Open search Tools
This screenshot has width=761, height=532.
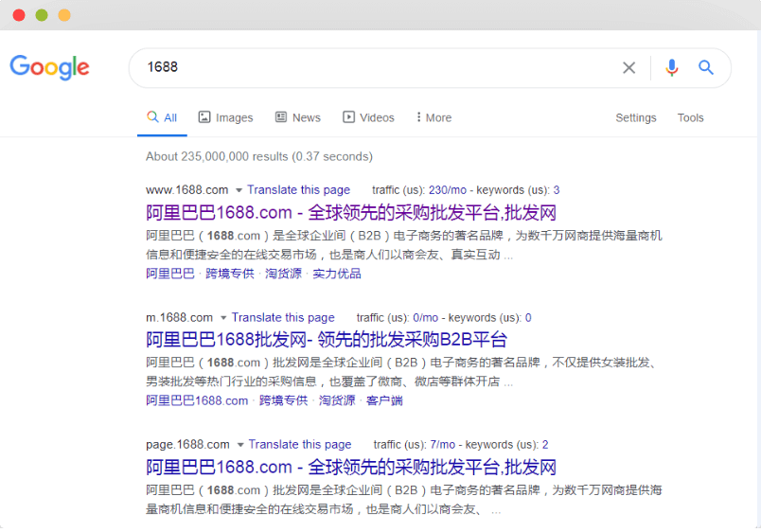(690, 117)
